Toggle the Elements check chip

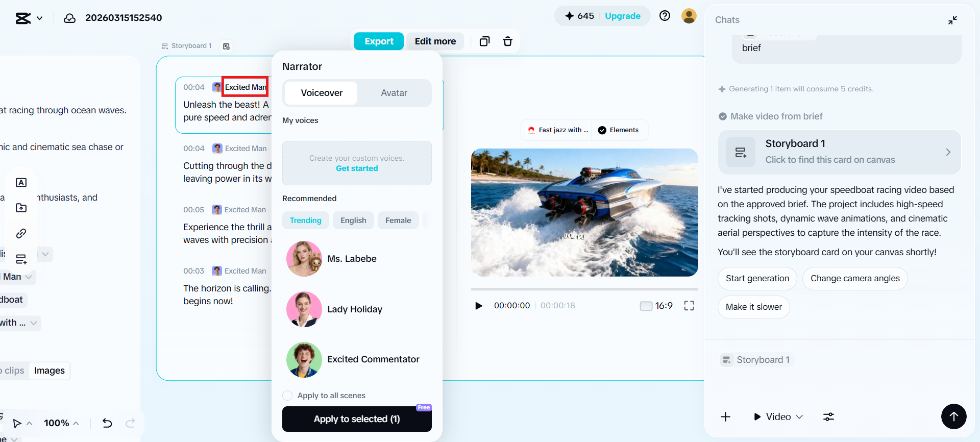coord(618,130)
